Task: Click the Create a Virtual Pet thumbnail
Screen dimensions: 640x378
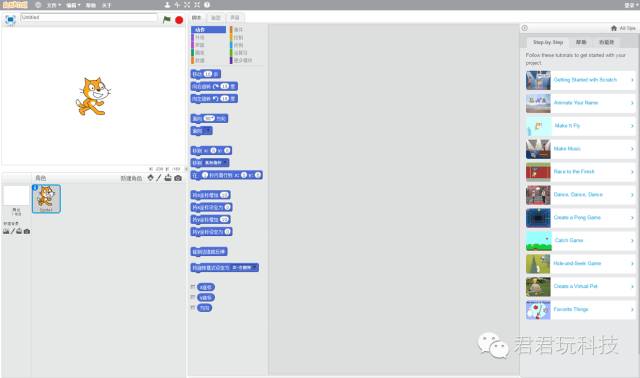Action: [x=538, y=287]
